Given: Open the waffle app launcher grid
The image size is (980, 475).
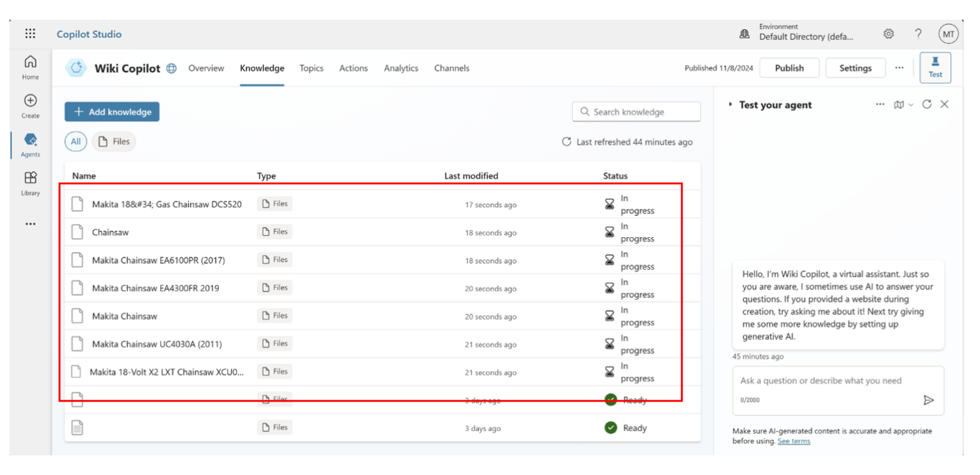Looking at the screenshot, I should (30, 33).
